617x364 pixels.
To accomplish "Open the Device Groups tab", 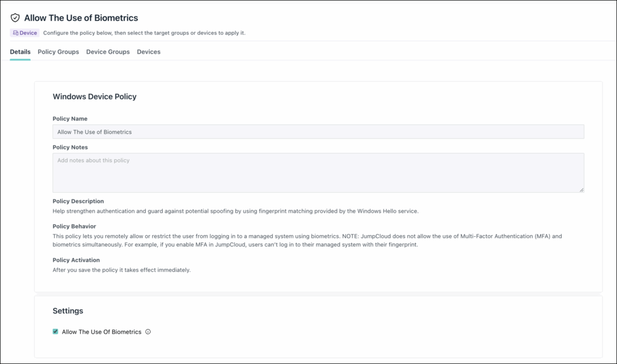I will pyautogui.click(x=108, y=52).
